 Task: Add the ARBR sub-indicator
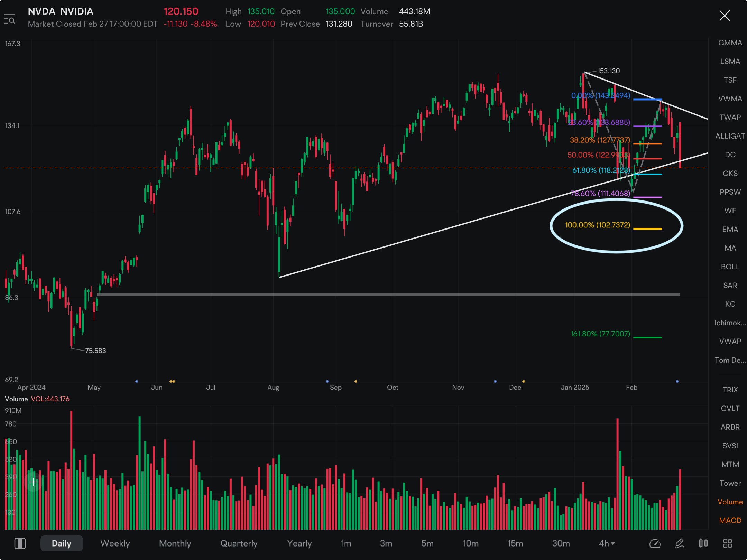[730, 427]
